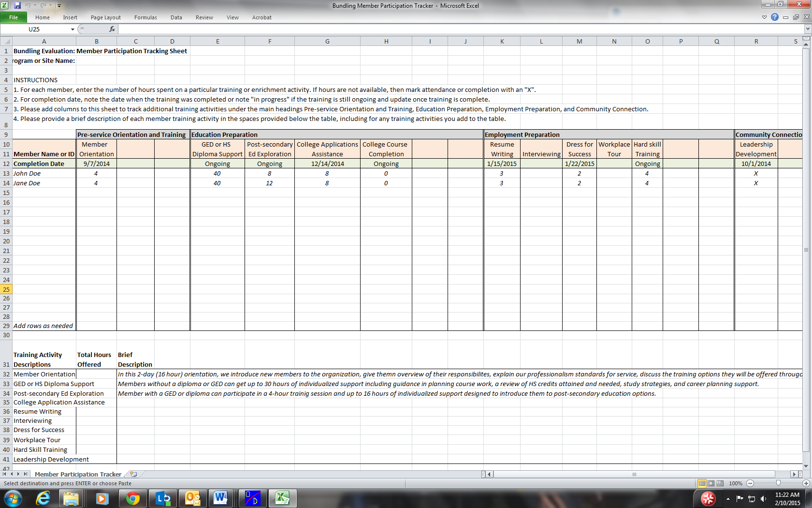Click the Insert Worksheet tab icon
Screen dimensions: 812x508
133,474
